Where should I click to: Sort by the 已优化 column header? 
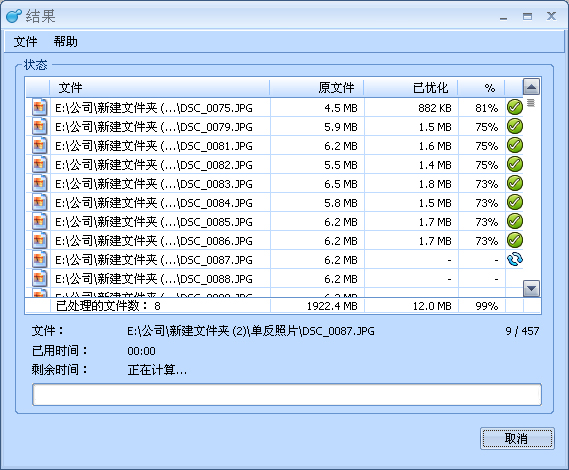tap(411, 88)
